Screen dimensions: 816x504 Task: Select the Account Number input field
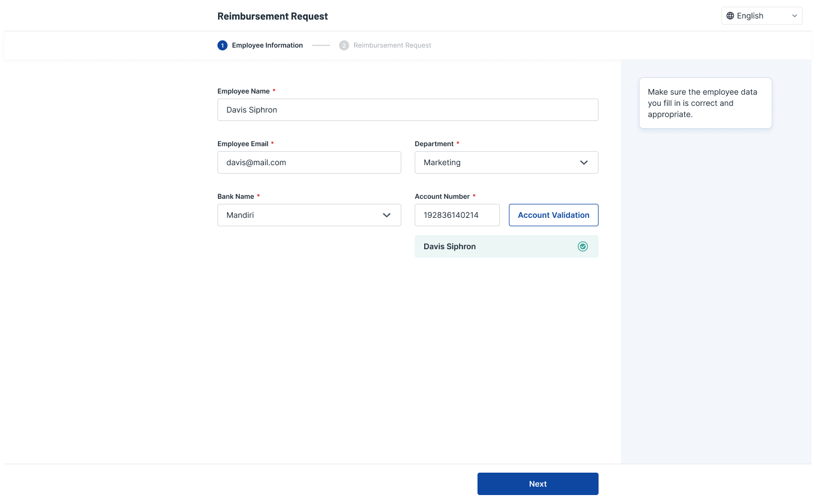tap(457, 215)
